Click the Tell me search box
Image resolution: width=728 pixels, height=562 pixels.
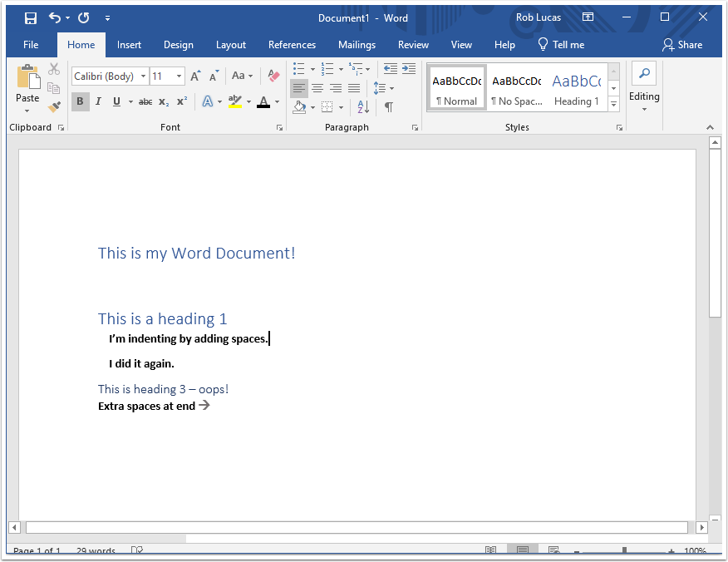pos(561,45)
